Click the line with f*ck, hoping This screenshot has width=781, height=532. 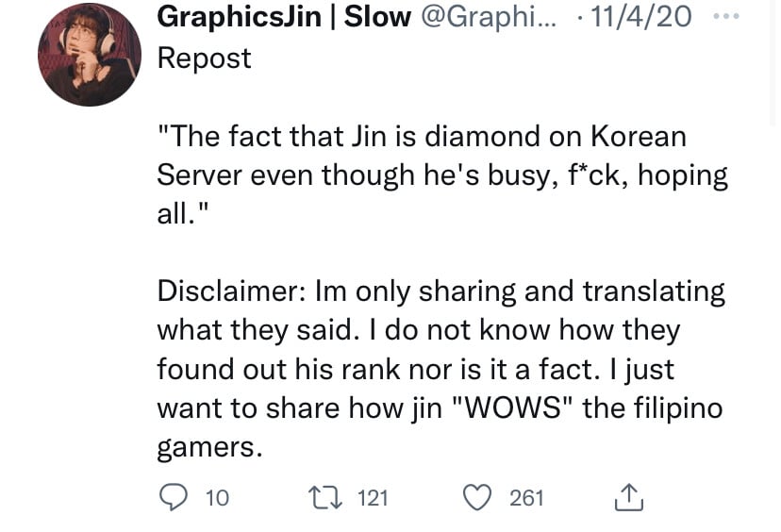coord(442,175)
